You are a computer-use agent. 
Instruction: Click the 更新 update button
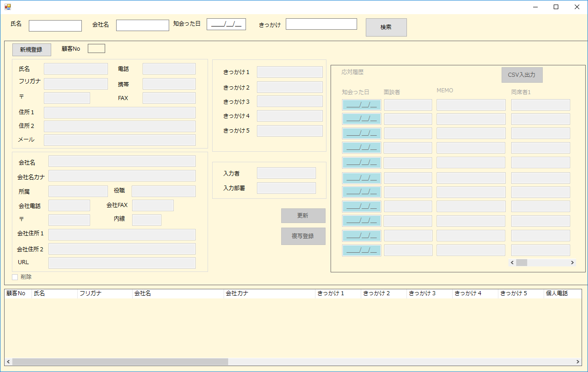point(303,216)
